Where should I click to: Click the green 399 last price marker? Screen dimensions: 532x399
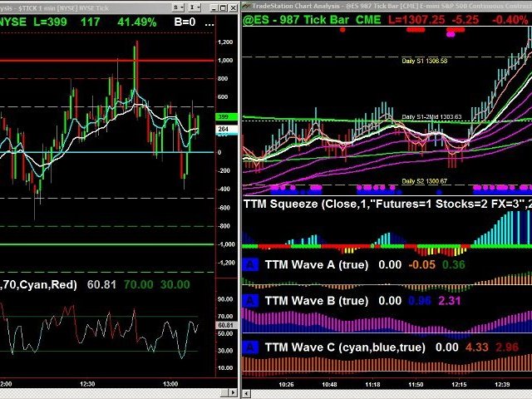(x=226, y=116)
